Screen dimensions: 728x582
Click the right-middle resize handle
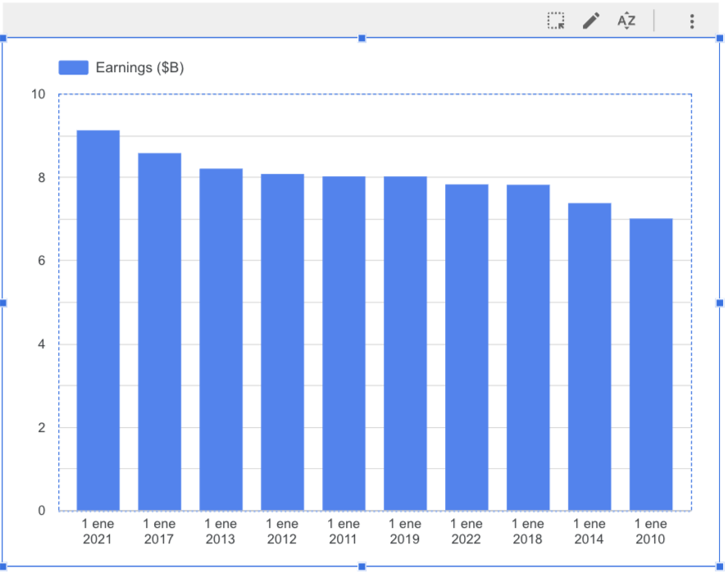click(x=720, y=303)
